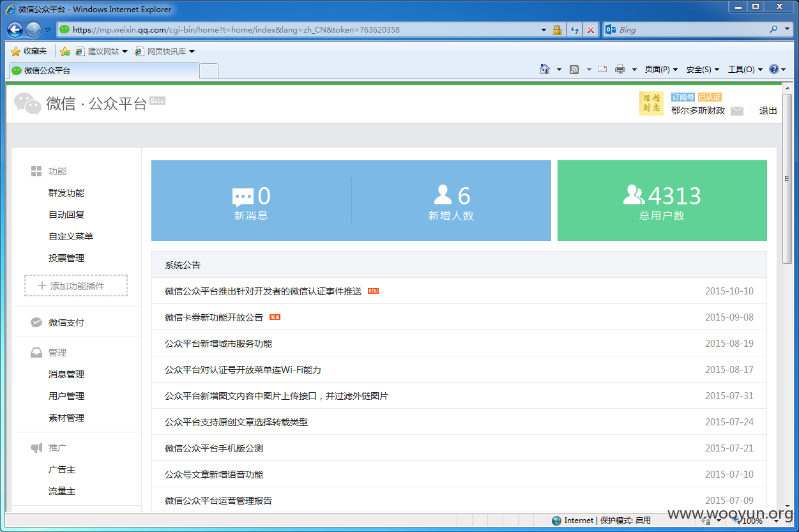Click the 功能 grid icon in sidebar
The image size is (799, 532).
[x=36, y=171]
